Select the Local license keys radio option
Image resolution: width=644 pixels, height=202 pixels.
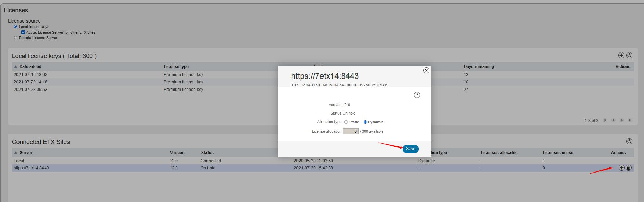pos(16,27)
